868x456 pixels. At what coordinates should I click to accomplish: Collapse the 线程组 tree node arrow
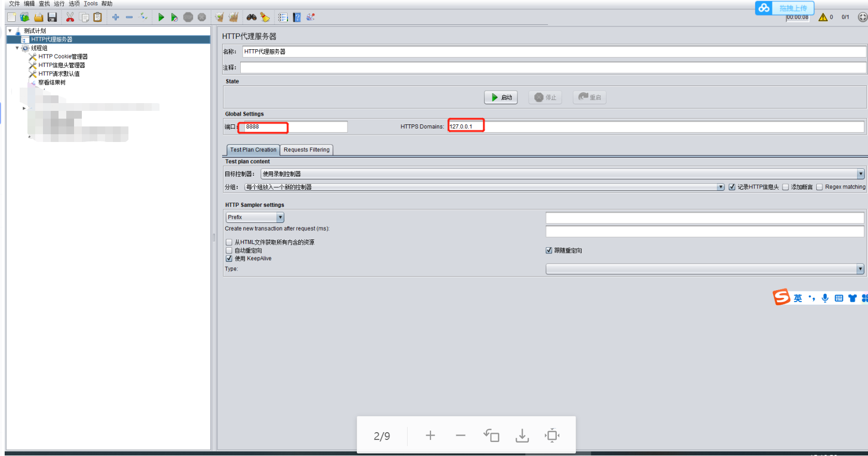tap(17, 48)
